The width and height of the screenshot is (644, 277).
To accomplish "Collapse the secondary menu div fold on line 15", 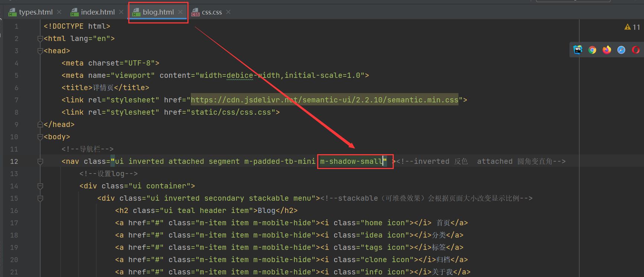I will 40,198.
